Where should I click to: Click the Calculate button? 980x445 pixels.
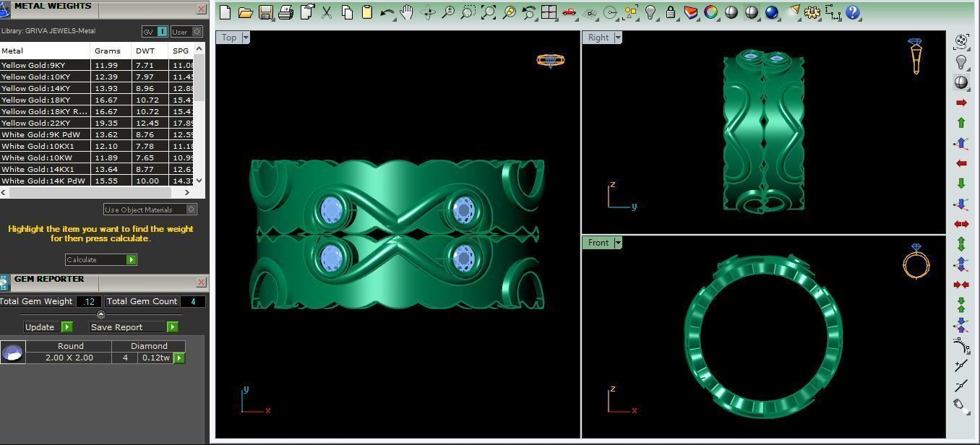click(100, 259)
